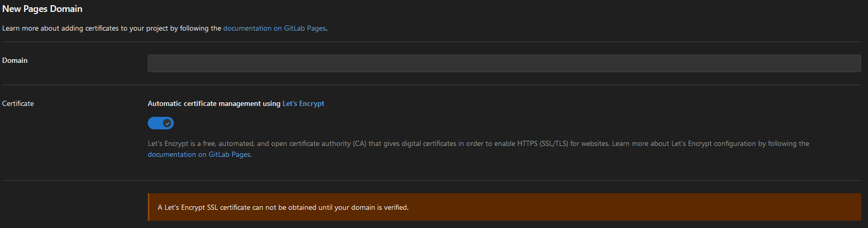This screenshot has height=228, width=868.
Task: Click the warning text about SSL certificate
Action: [283, 207]
